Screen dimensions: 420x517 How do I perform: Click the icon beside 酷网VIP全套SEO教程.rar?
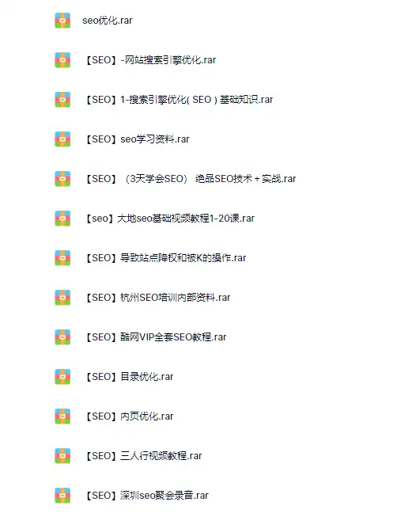[x=62, y=337]
